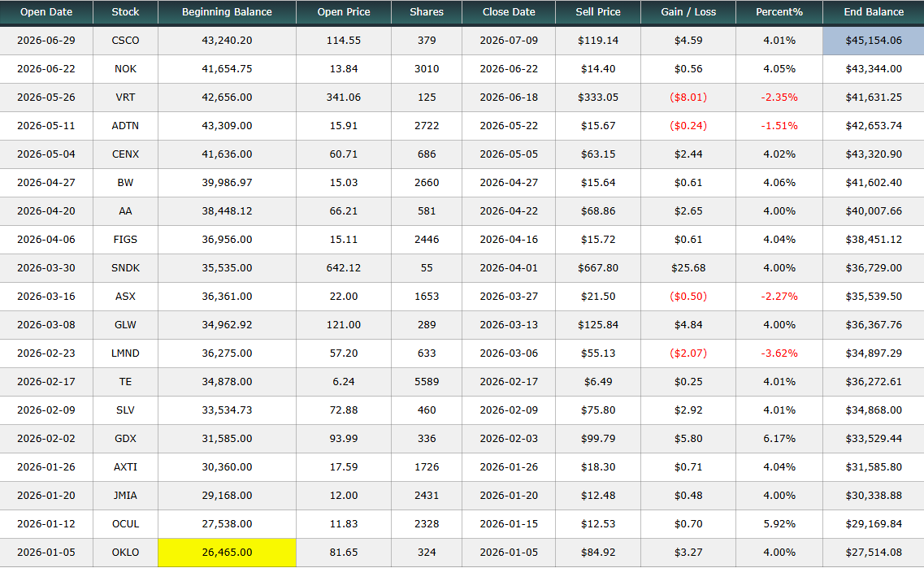The height and width of the screenshot is (568, 924).
Task: Click the Stock column header
Action: click(125, 12)
